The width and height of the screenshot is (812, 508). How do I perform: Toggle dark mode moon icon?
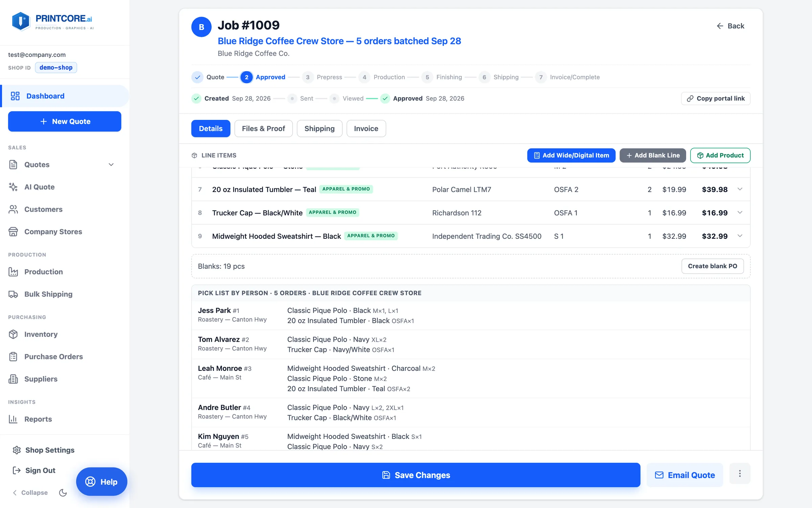[x=63, y=493]
